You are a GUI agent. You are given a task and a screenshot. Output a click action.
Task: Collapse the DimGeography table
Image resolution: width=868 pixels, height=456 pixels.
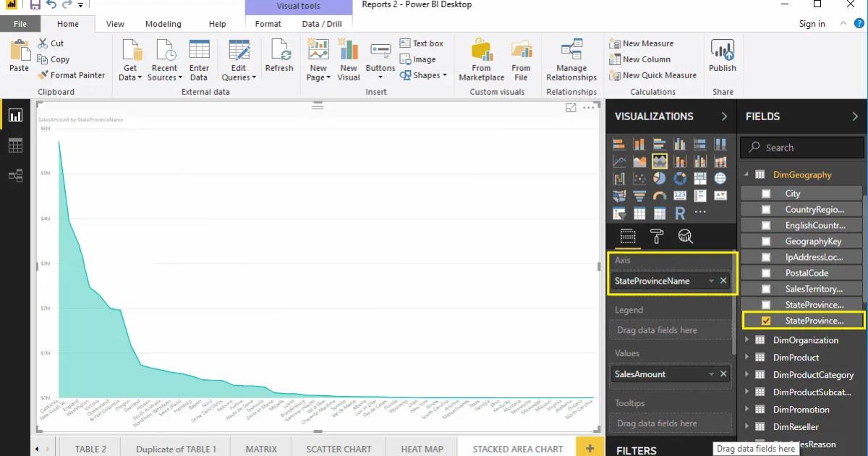(x=747, y=174)
